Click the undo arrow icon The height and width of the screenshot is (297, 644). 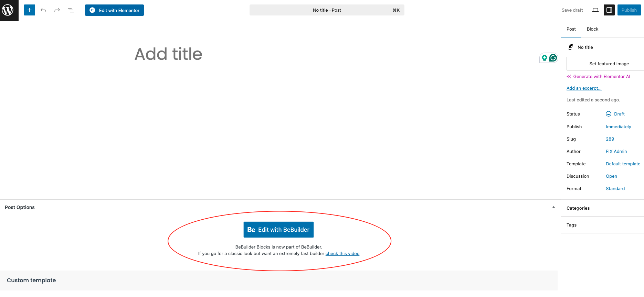(x=43, y=10)
